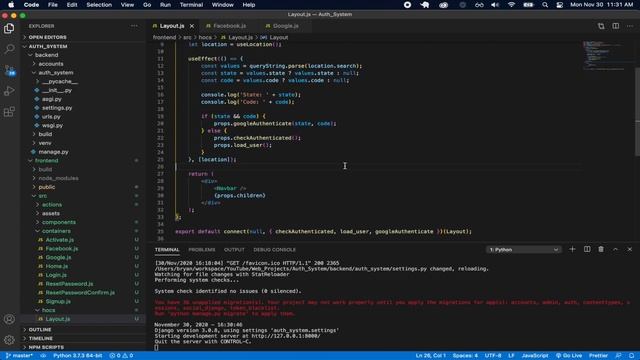The image size is (640, 360).
Task: Open macOS Spotlight search icon
Action: pos(545,5)
